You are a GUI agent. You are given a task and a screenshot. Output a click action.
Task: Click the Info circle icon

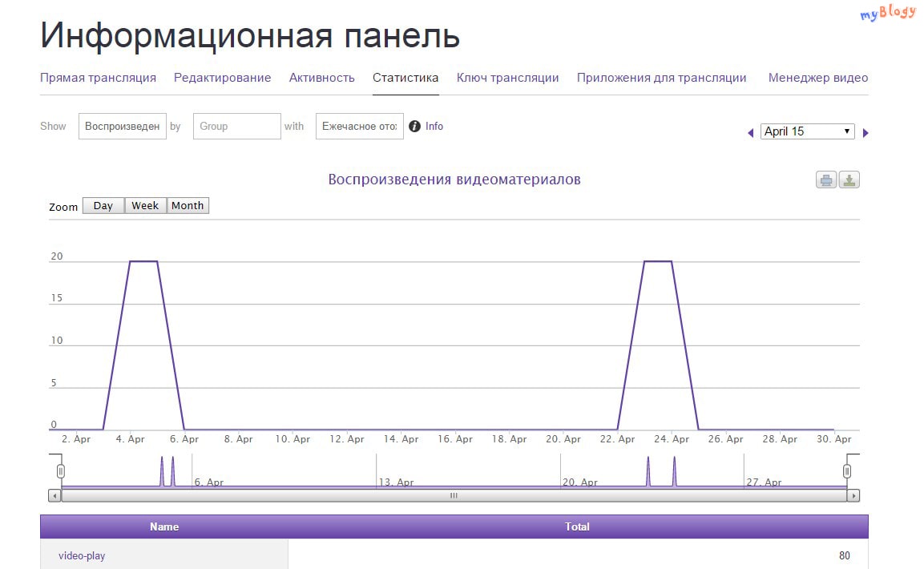(x=415, y=127)
